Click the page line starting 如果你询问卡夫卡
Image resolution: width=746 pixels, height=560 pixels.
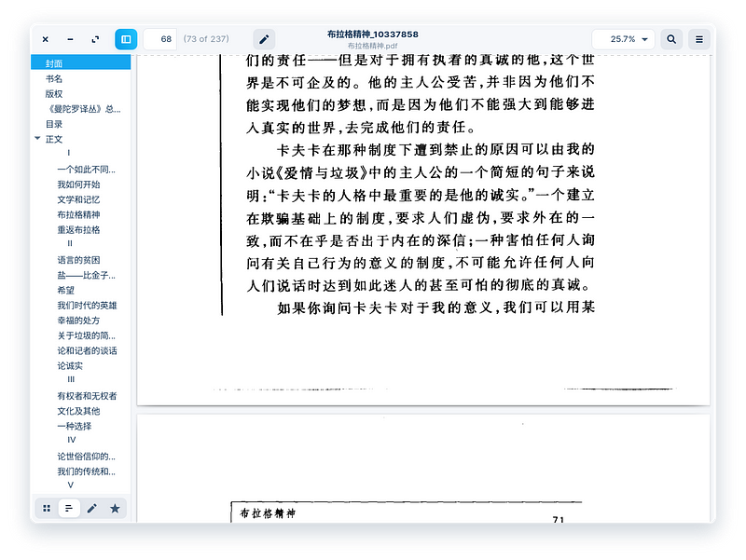pyautogui.click(x=435, y=307)
